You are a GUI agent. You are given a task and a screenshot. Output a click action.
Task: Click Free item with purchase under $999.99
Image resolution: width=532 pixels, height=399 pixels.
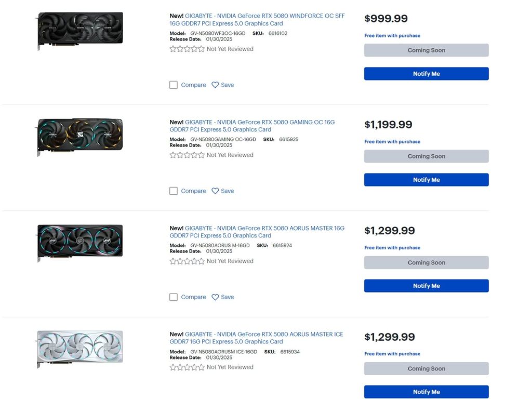pyautogui.click(x=392, y=36)
